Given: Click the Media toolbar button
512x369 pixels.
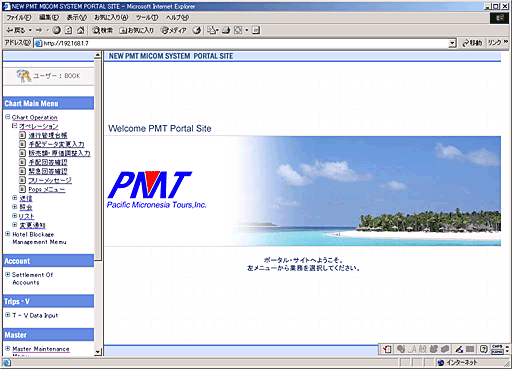Looking at the screenshot, I should pos(173,30).
